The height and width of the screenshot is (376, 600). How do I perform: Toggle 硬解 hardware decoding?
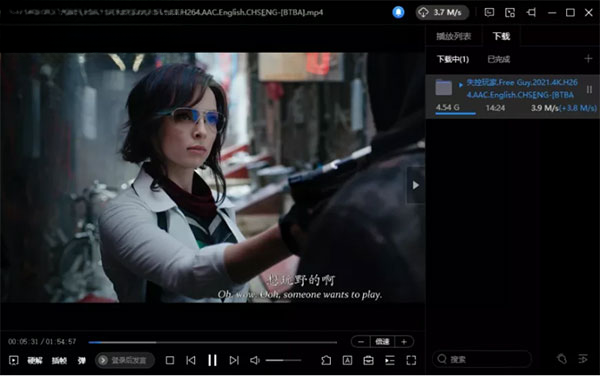(35, 360)
